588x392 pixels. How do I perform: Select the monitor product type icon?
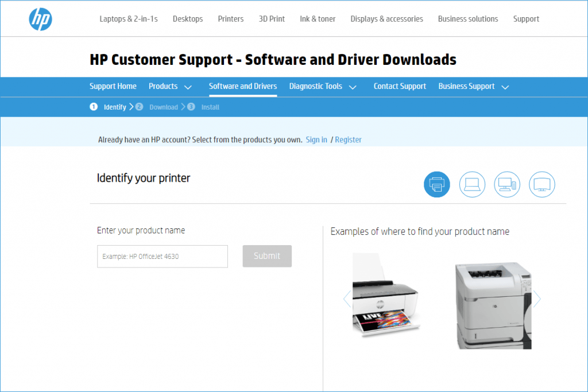tap(542, 184)
